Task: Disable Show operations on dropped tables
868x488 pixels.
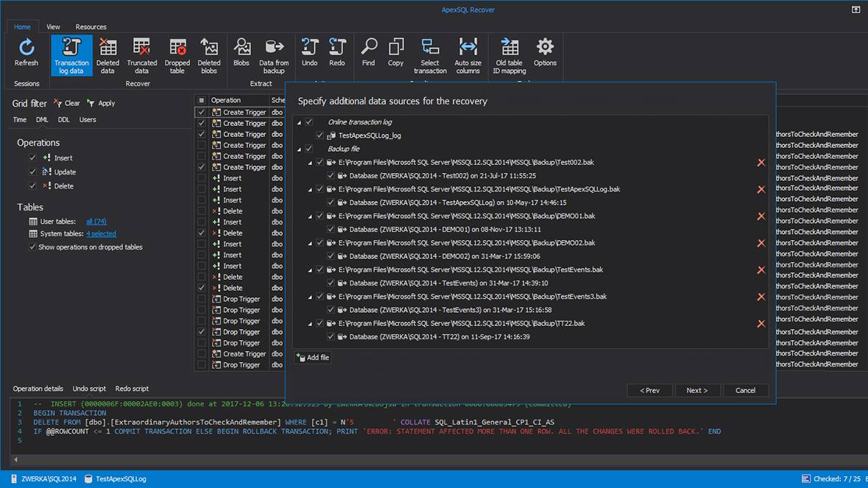Action: tap(32, 246)
